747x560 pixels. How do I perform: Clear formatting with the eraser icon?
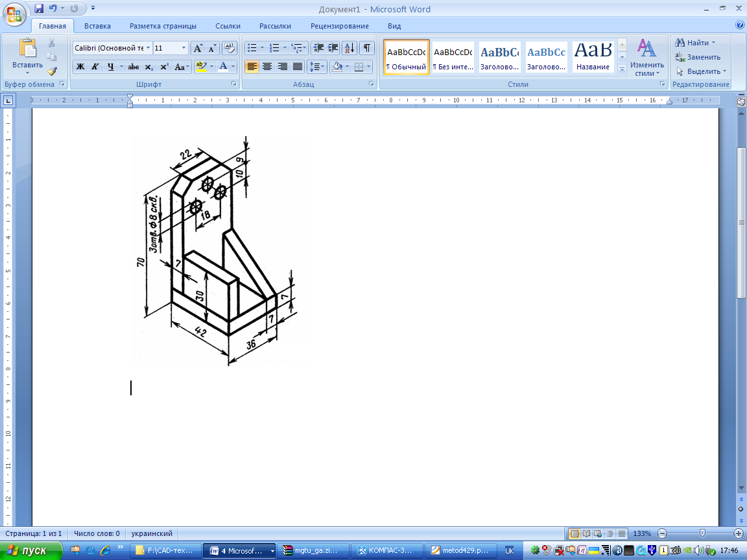pos(229,48)
